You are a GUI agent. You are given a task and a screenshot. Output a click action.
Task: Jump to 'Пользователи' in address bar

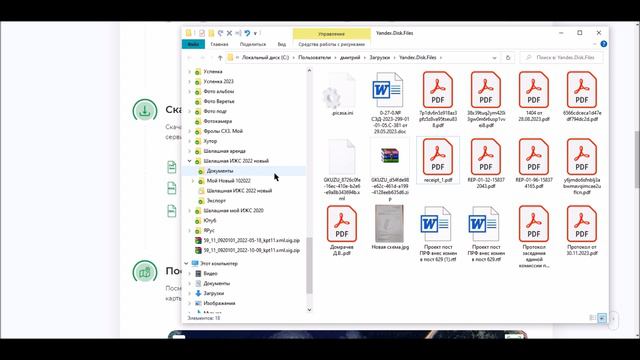tap(314, 58)
